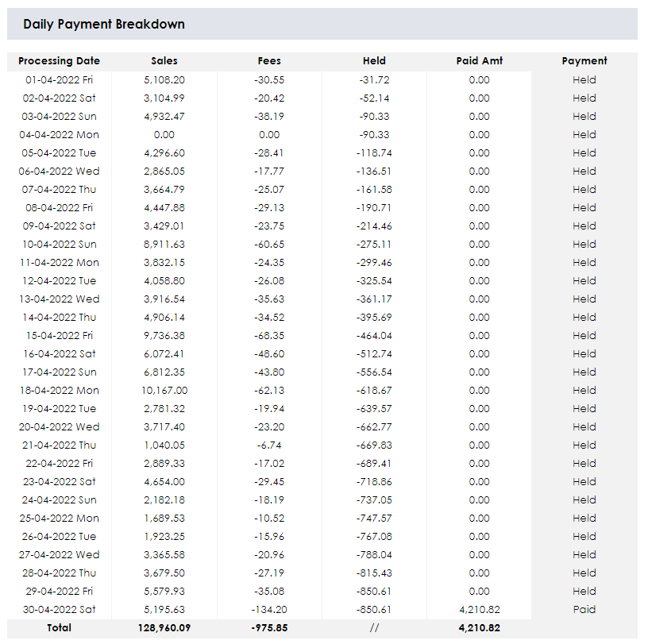Select the 30-04-2022 Sat date cell

60,609
